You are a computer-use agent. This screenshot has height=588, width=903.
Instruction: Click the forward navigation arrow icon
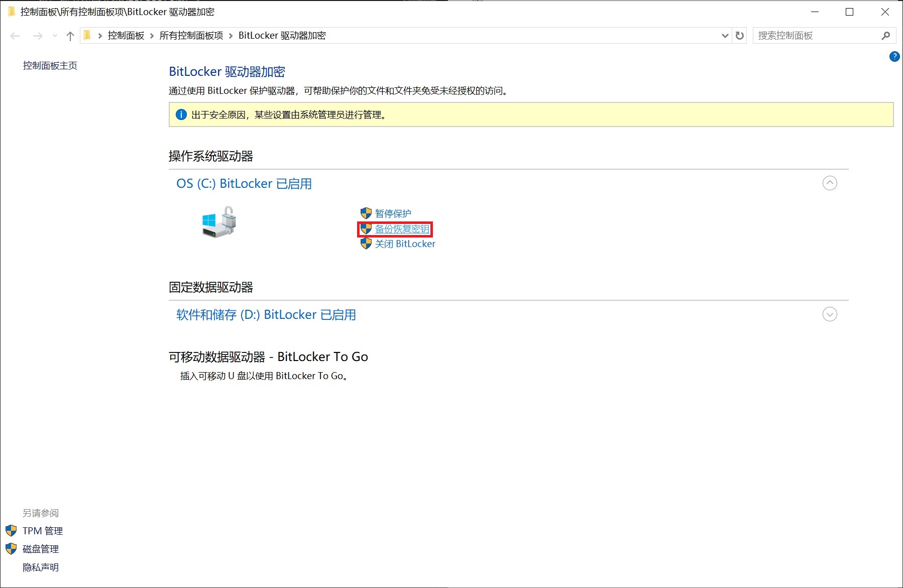pos(38,35)
